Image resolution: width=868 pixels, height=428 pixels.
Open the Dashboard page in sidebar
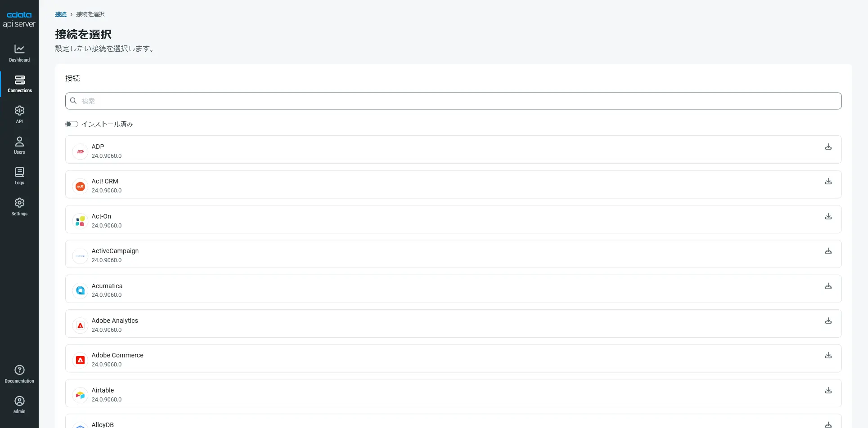(19, 53)
